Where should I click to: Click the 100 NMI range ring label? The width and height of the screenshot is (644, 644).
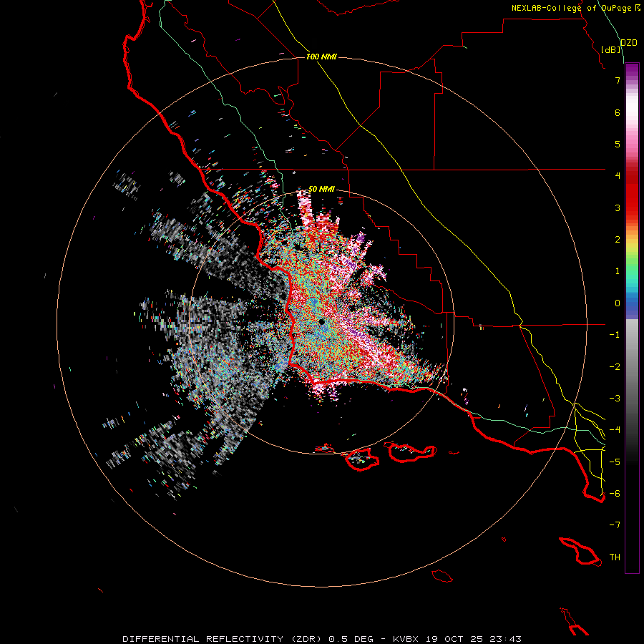(x=321, y=57)
